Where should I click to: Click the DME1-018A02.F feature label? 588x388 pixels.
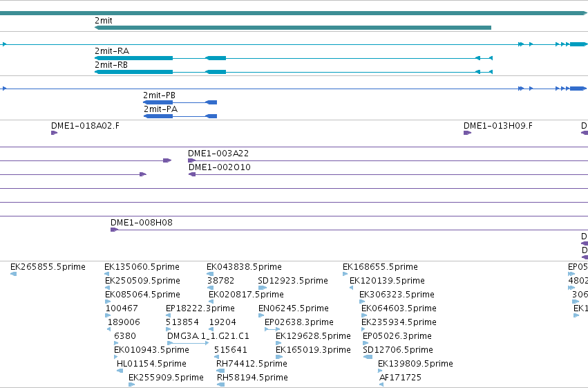85,126
